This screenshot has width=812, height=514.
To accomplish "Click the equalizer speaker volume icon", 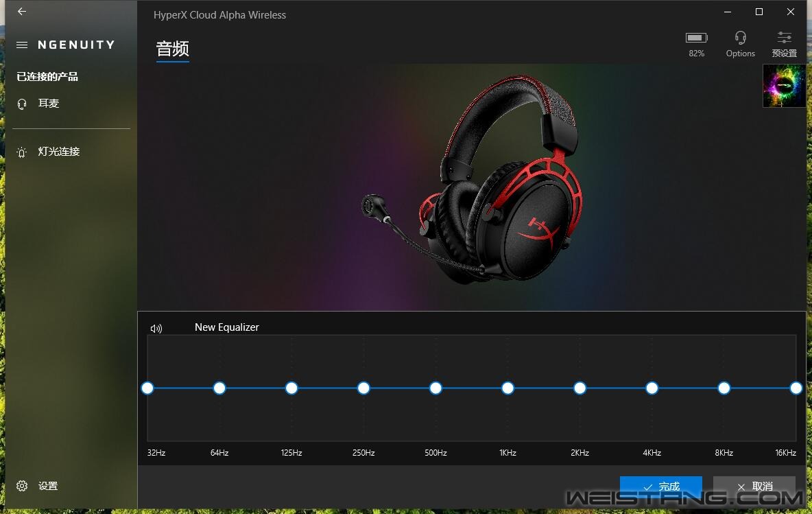I will point(156,328).
